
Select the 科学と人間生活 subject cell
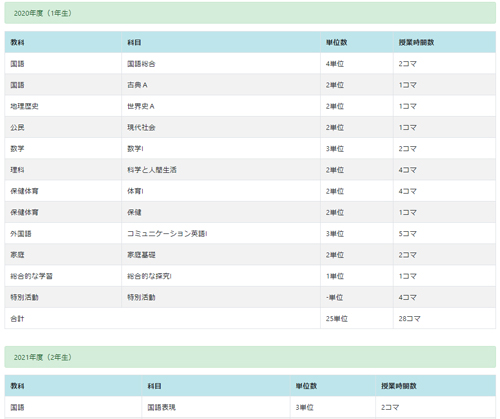(x=221, y=170)
